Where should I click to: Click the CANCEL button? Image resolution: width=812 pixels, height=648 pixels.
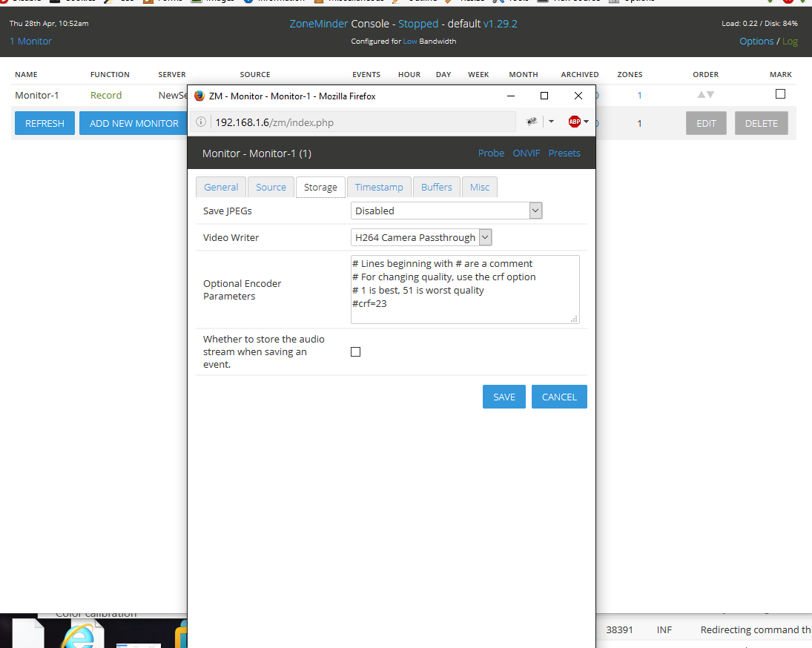click(559, 397)
